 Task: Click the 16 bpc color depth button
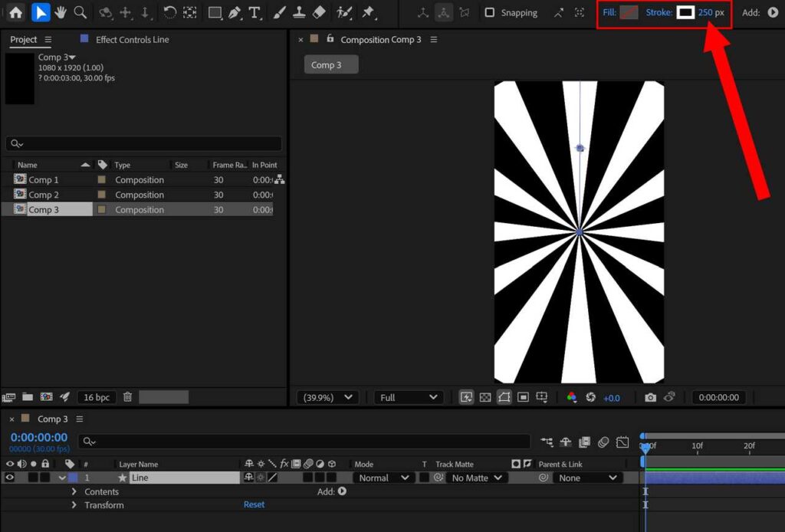96,397
